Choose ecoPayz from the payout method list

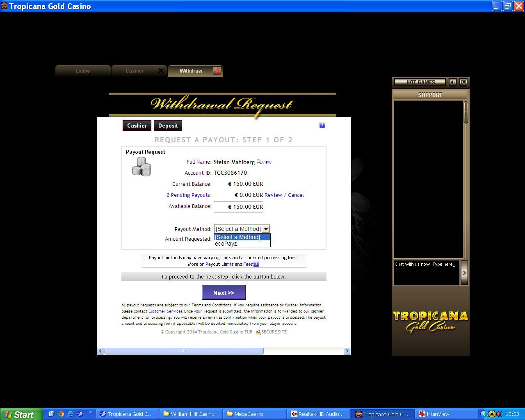point(242,244)
